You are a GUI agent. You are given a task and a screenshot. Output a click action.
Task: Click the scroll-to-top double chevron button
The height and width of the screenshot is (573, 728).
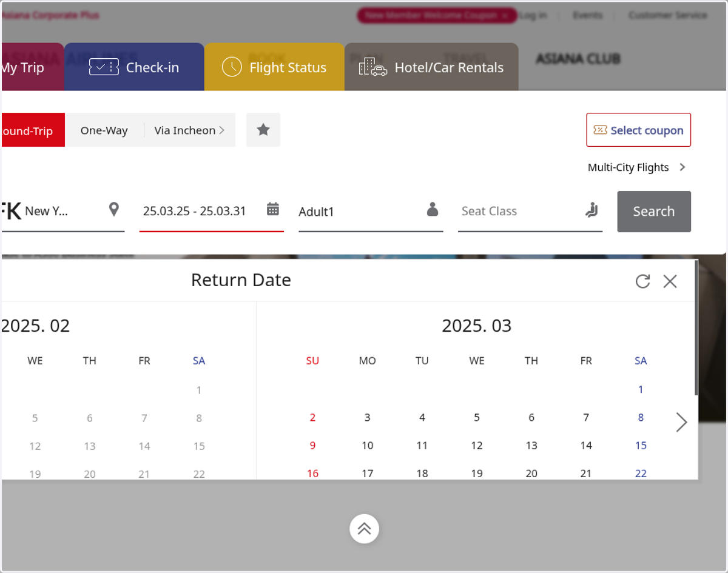tap(364, 529)
